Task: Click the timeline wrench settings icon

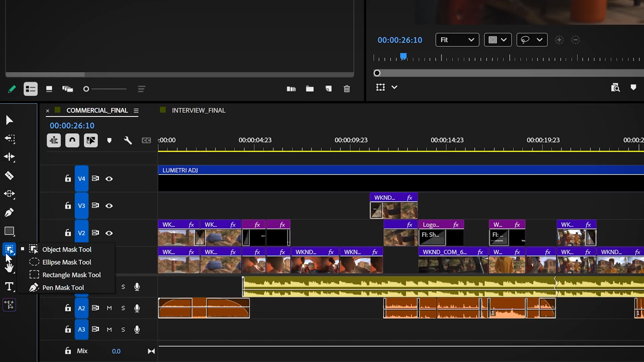Action: (128, 140)
